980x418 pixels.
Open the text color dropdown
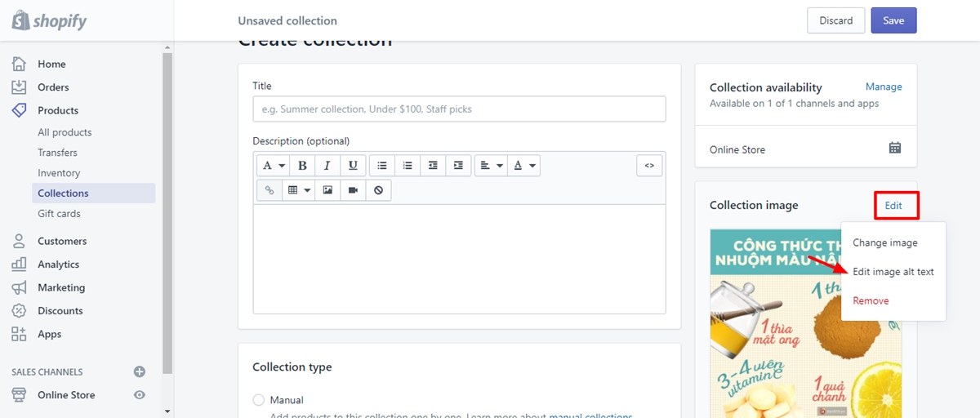click(523, 166)
